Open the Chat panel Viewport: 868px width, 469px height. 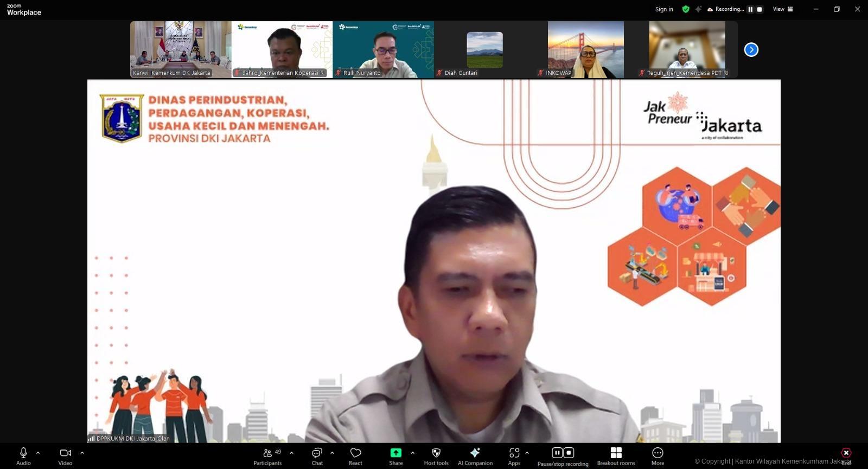tap(317, 456)
